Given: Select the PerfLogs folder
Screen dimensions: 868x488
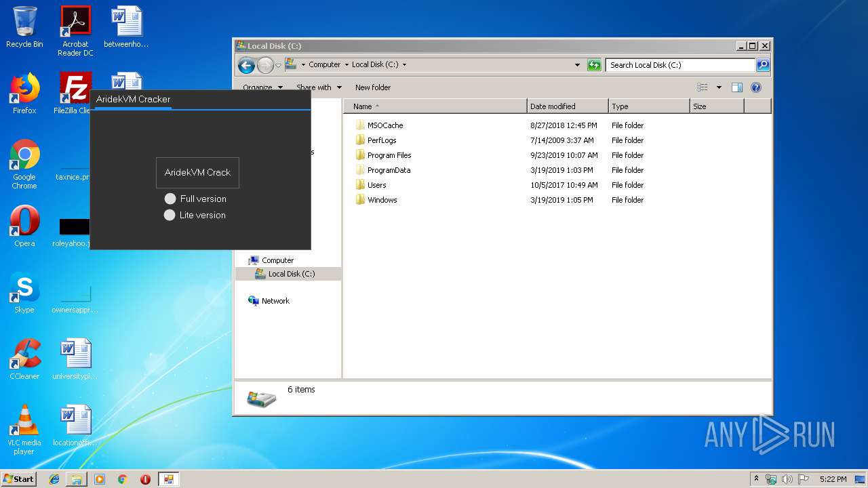Looking at the screenshot, I should click(x=382, y=140).
